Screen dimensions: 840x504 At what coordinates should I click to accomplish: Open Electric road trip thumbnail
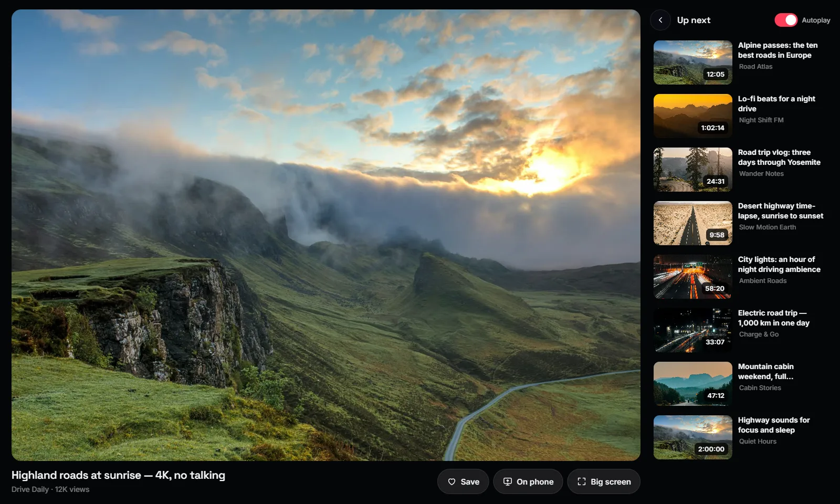693,330
